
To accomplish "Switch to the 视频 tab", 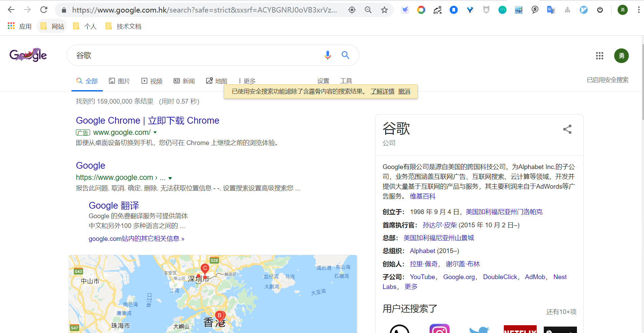I will 152,81.
